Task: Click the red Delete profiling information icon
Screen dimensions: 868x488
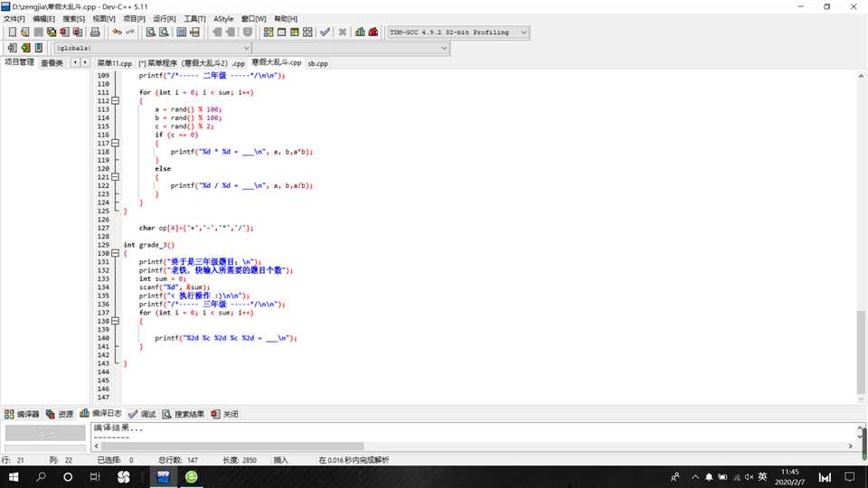Action: click(373, 33)
